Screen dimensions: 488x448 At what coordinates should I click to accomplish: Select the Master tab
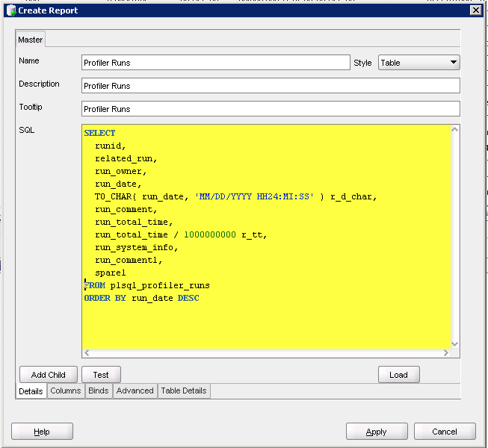tap(31, 40)
